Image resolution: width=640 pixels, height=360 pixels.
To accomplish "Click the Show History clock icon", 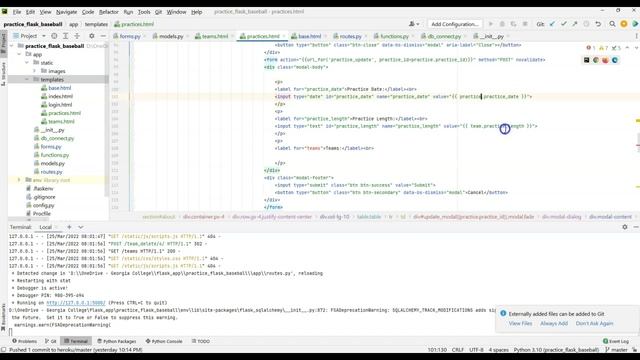I will (586, 24).
